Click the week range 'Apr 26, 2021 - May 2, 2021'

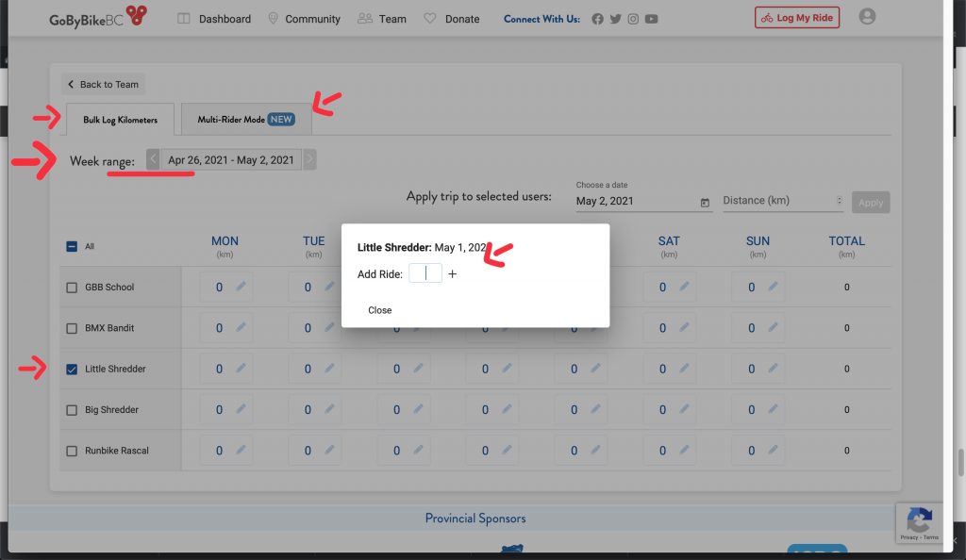click(231, 160)
